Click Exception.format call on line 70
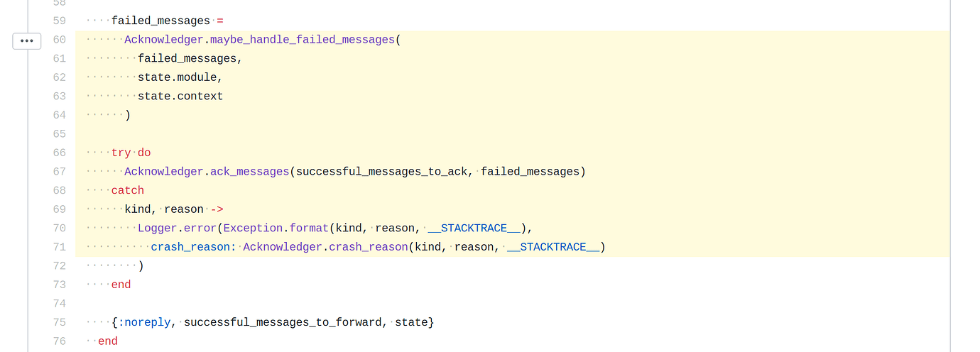Viewport: 980px width, 352px height. tap(276, 228)
